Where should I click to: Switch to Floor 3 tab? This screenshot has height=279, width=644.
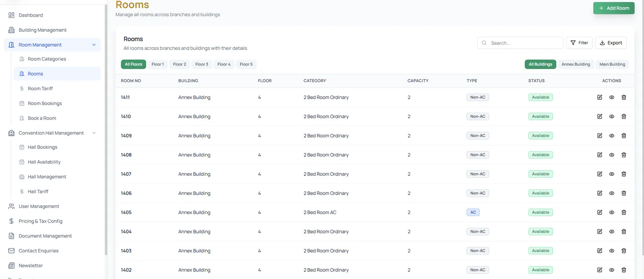pos(202,64)
